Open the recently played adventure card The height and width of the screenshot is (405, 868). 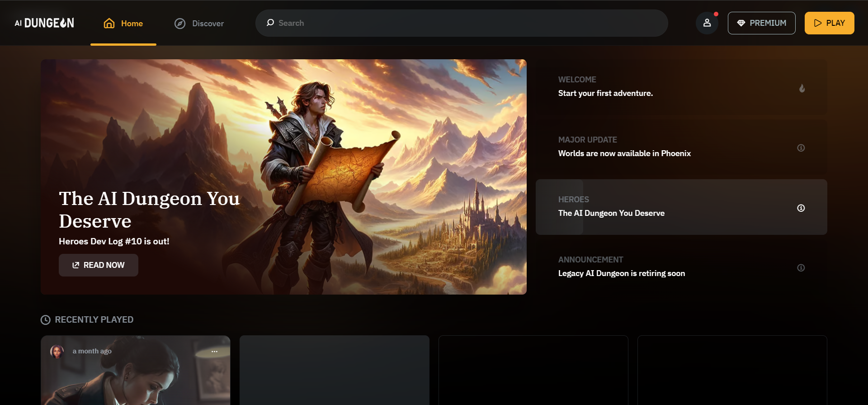136,370
